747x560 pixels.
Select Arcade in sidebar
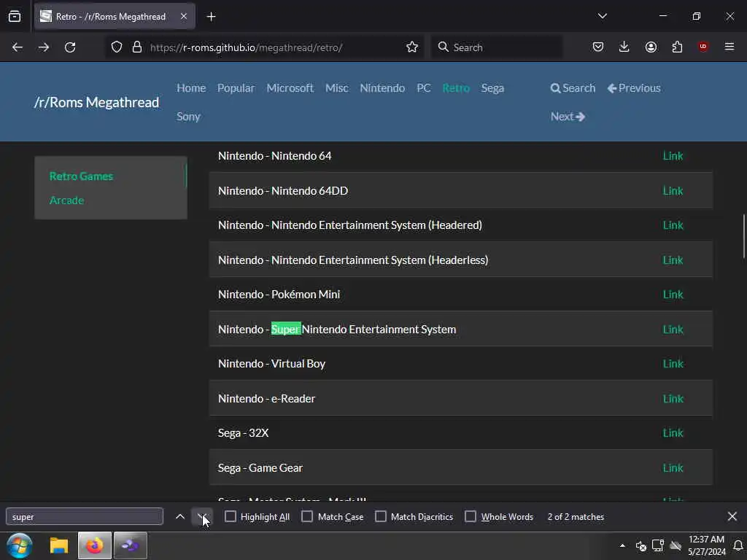[x=66, y=201]
